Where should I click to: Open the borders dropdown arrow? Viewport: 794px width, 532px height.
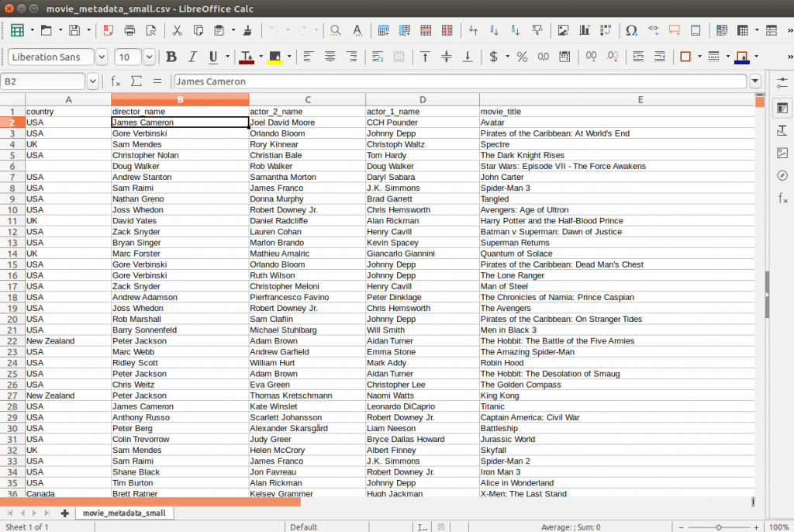tap(699, 57)
